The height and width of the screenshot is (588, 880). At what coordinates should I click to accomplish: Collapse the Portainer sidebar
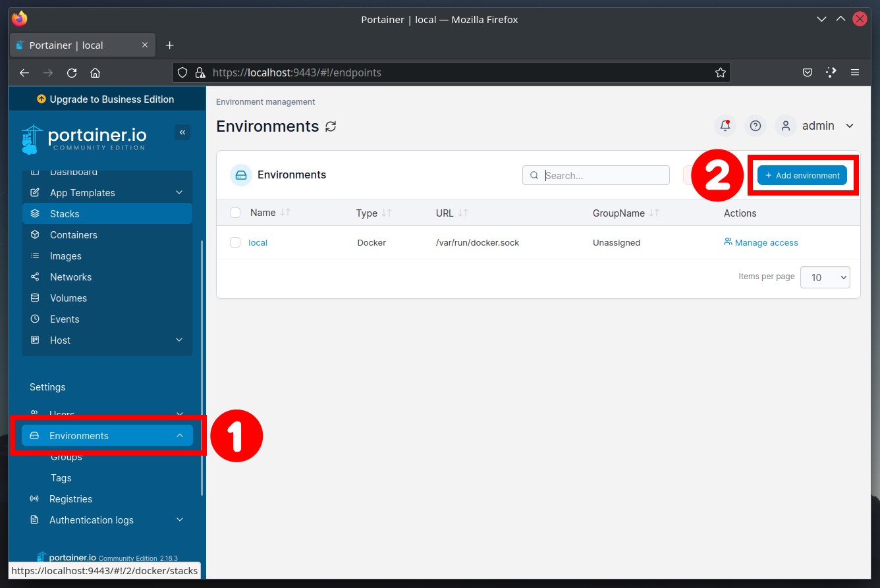point(182,132)
